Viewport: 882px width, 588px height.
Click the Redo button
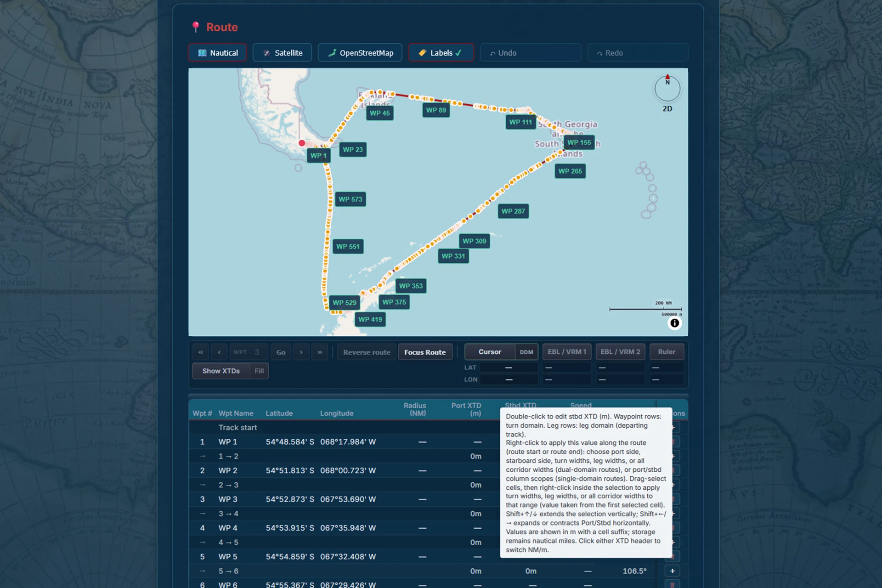[638, 53]
